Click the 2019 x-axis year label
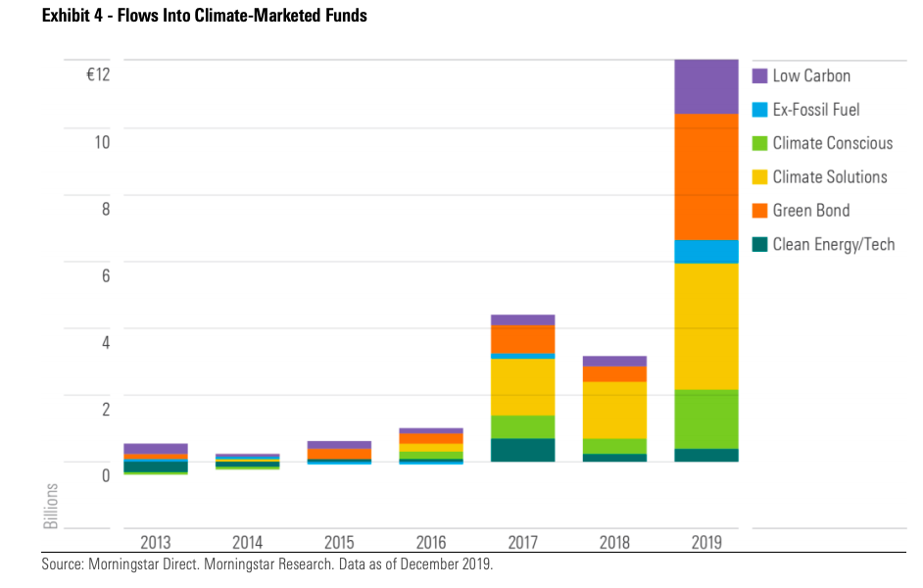 coord(705,542)
